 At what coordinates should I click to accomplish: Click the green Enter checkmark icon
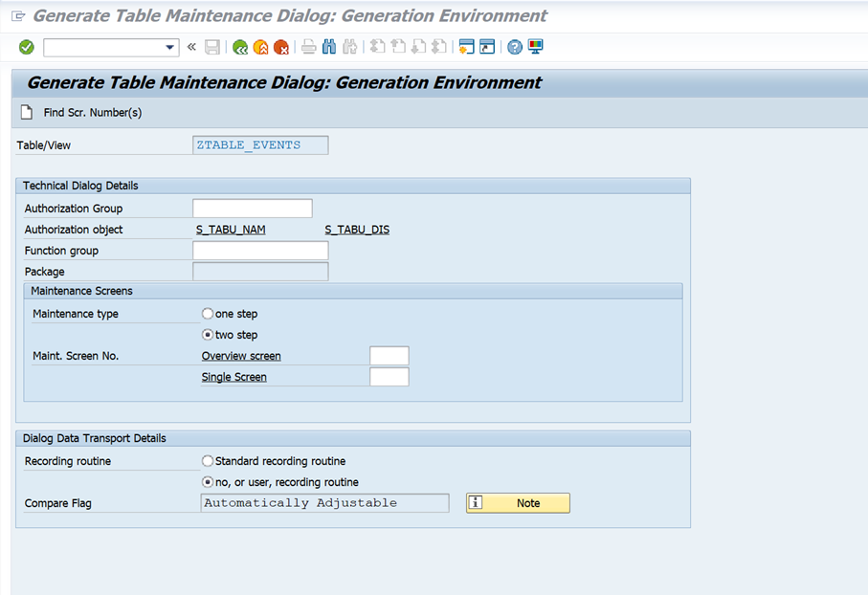click(27, 47)
